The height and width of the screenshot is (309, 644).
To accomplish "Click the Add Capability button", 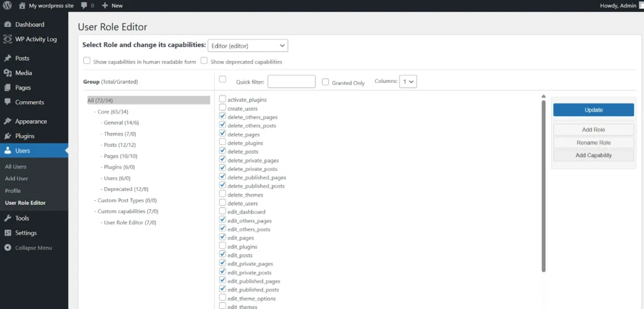I will point(593,155).
